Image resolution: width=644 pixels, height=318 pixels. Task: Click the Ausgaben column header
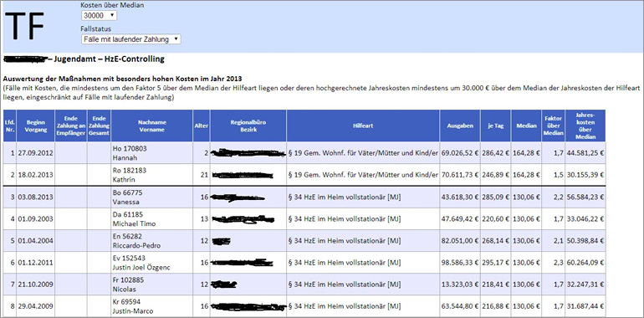(x=460, y=126)
